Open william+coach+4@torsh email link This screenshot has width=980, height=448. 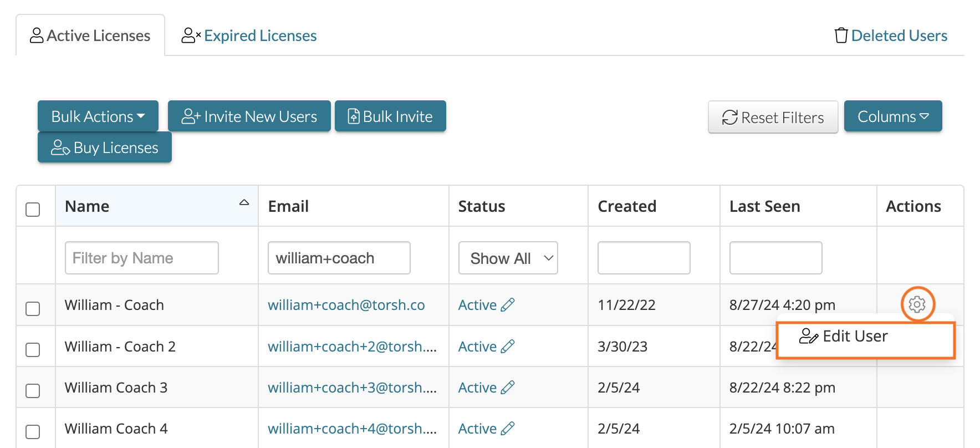click(x=353, y=429)
